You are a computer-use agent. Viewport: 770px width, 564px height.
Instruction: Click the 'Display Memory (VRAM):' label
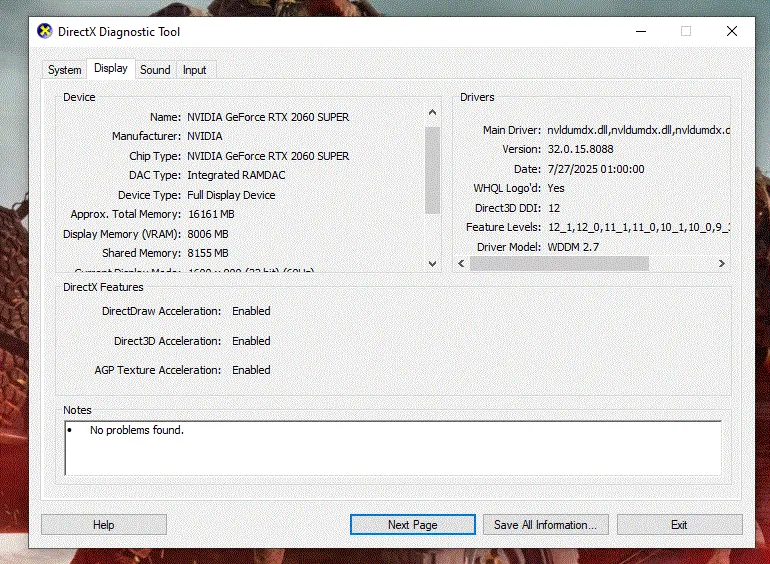pyautogui.click(x=122, y=234)
